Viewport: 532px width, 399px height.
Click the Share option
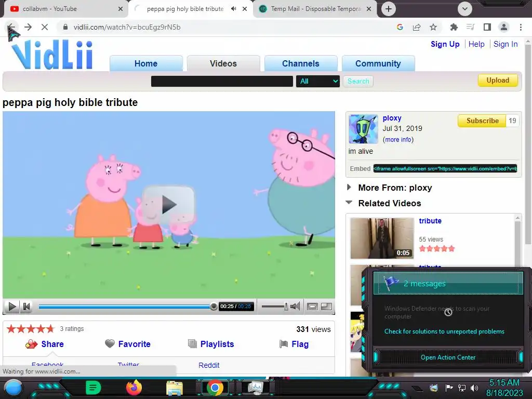(x=45, y=344)
